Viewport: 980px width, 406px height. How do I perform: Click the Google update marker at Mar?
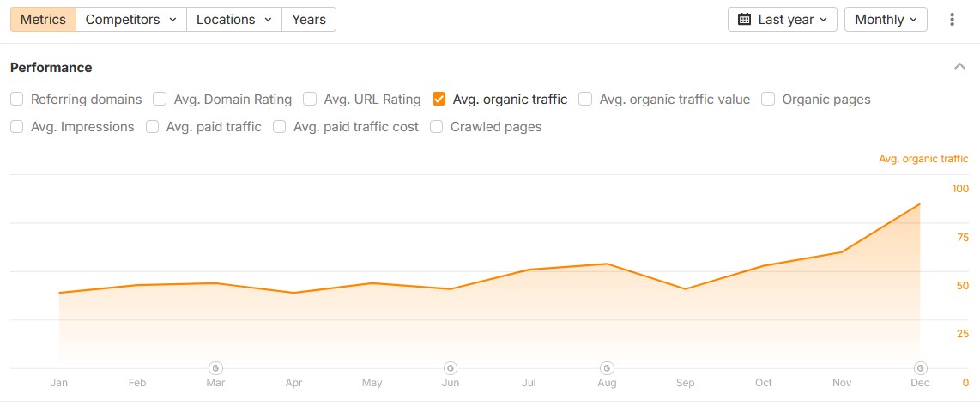pyautogui.click(x=215, y=368)
